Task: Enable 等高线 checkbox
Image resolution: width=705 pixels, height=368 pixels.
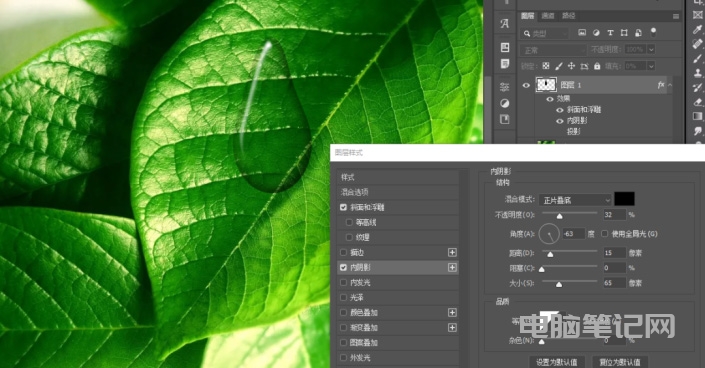Action: (349, 222)
